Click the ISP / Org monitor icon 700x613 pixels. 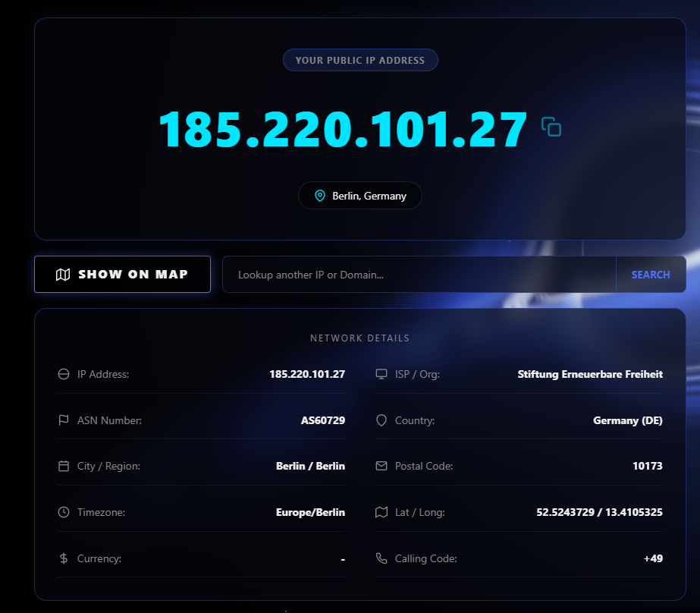point(381,374)
